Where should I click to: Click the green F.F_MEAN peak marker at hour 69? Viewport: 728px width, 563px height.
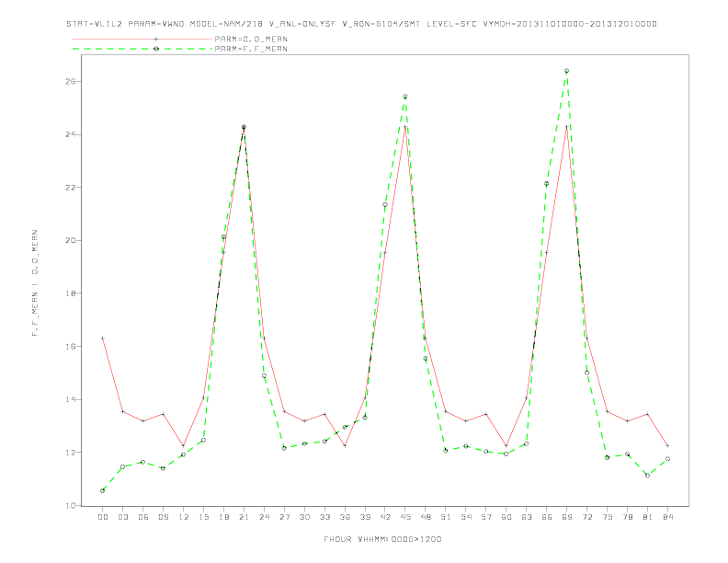click(x=566, y=71)
